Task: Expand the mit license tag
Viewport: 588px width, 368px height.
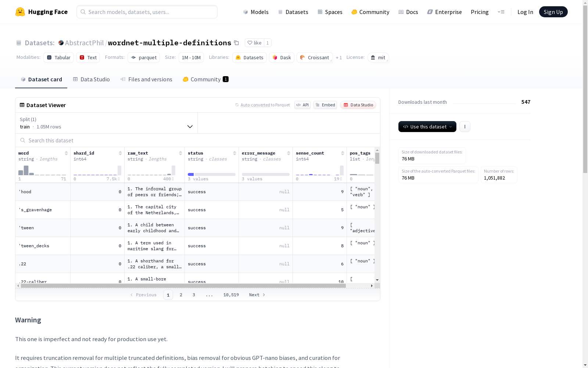Action: [x=378, y=57]
